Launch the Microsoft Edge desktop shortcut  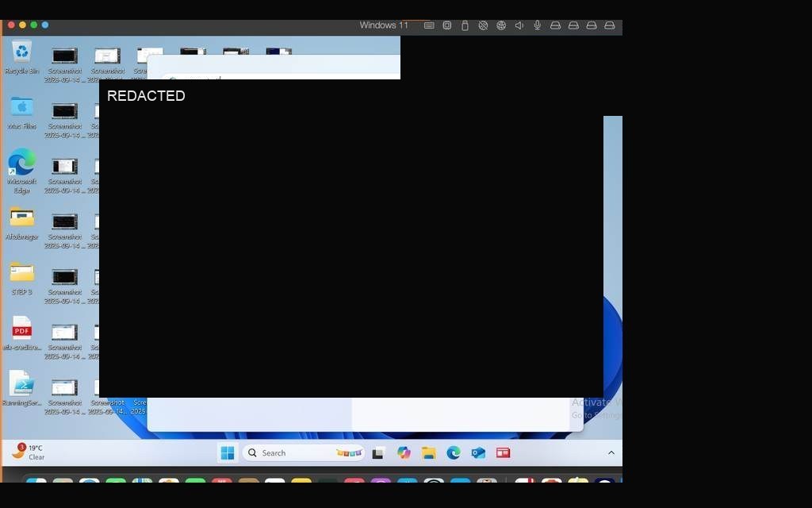[x=21, y=171]
